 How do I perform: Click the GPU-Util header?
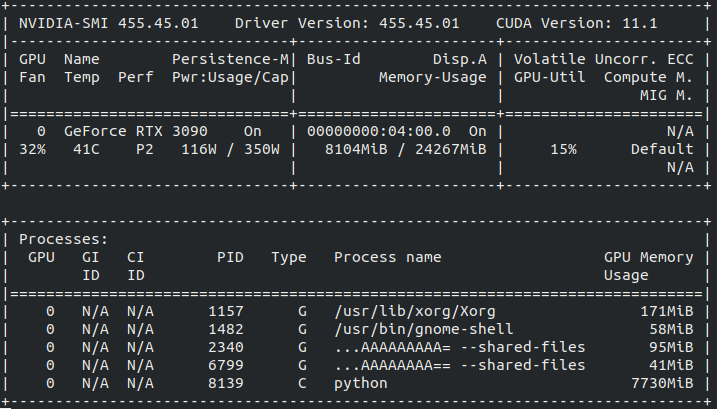pos(550,77)
